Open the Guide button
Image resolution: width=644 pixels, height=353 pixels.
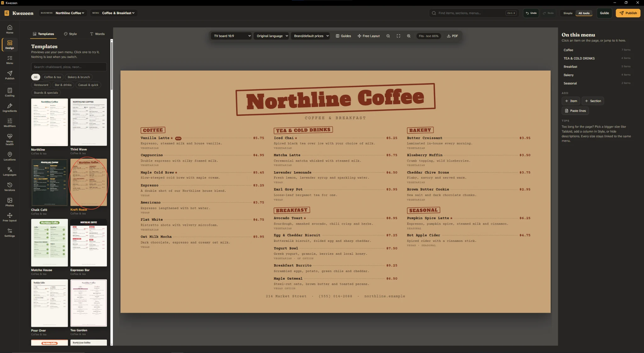pos(604,13)
